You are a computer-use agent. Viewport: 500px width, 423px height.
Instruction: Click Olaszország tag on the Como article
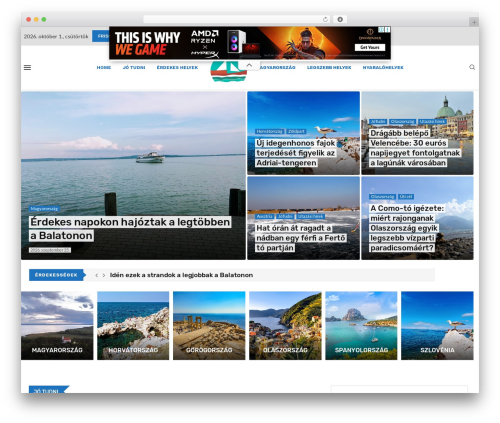(x=383, y=197)
